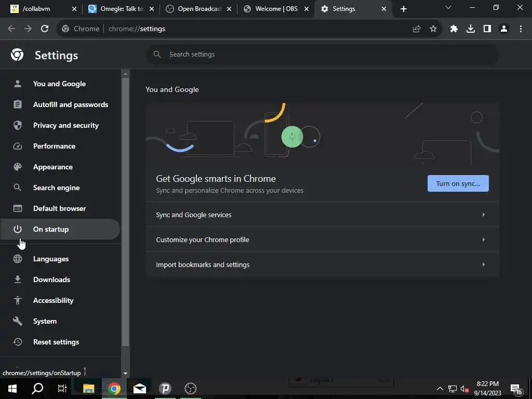Close the Welcome | OBS tab
The image size is (532, 399).
tap(307, 9)
